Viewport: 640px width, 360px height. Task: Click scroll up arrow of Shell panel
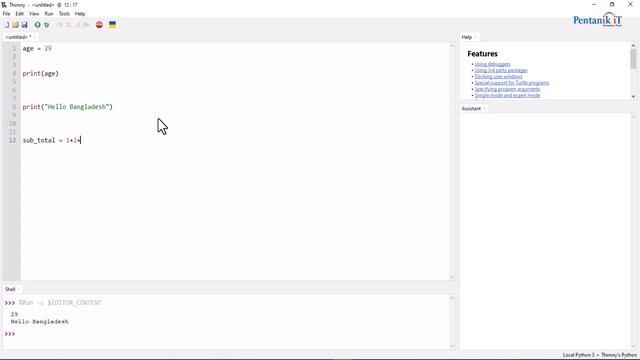click(452, 298)
